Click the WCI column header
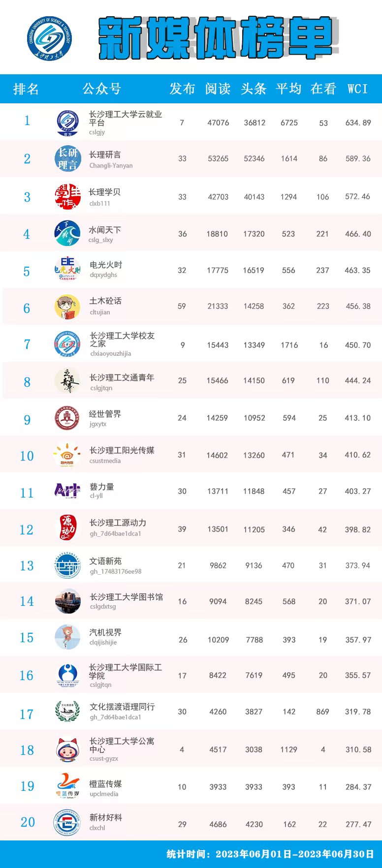The width and height of the screenshot is (382, 868). (x=357, y=89)
